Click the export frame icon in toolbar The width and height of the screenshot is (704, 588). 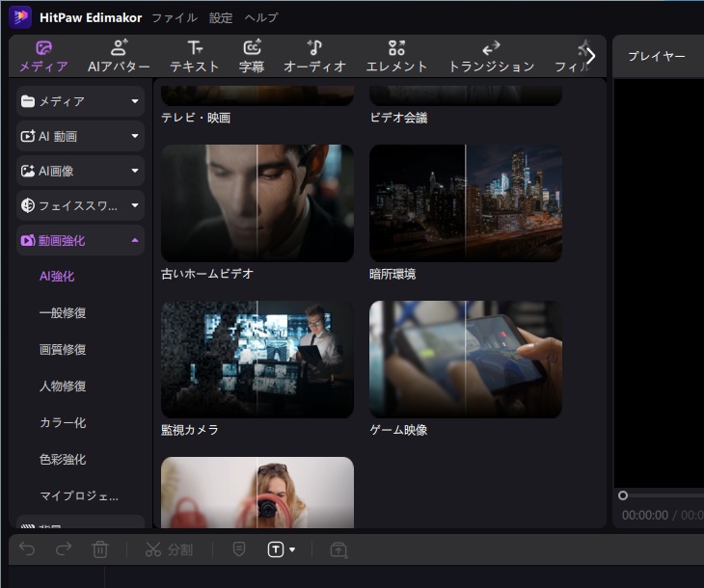click(x=338, y=549)
